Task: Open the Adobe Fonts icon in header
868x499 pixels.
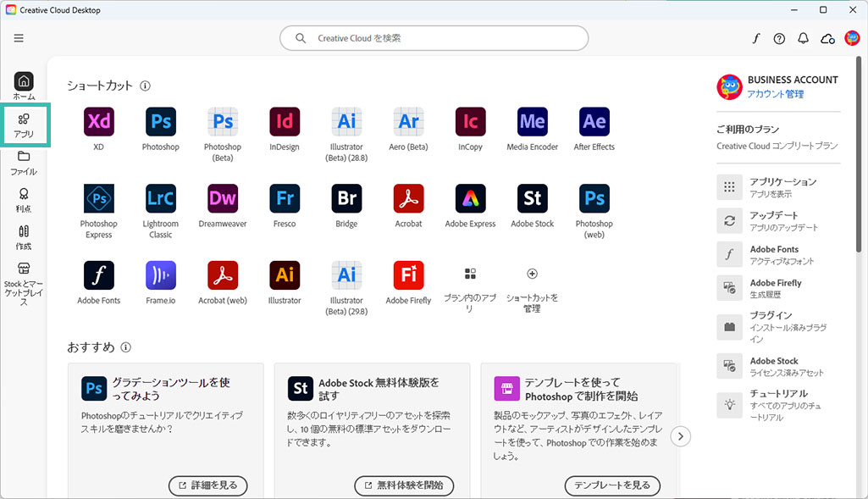Action: point(755,38)
